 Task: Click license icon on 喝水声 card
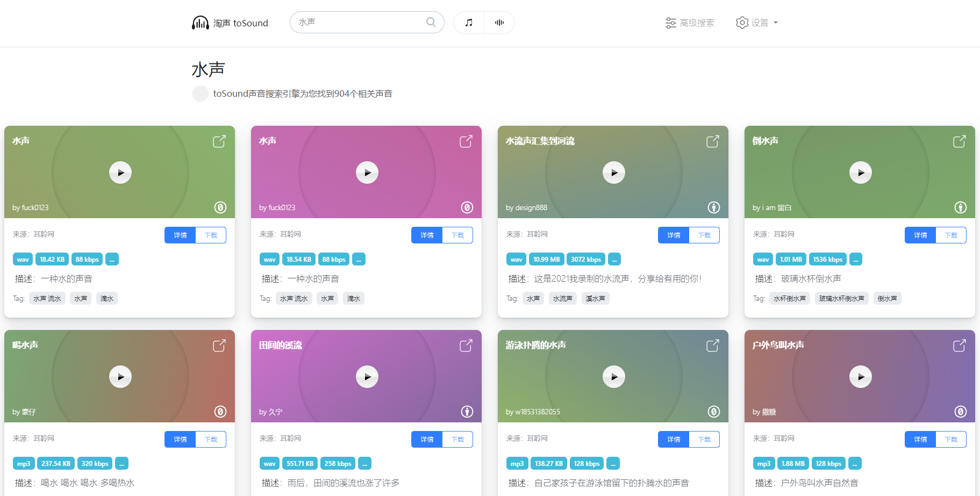click(220, 412)
